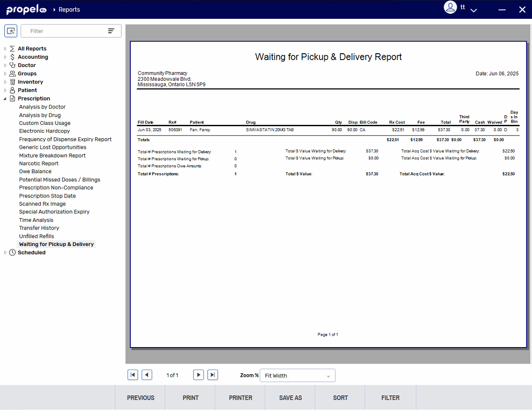
Task: Click the Scheduled clock icon
Action: [12, 253]
